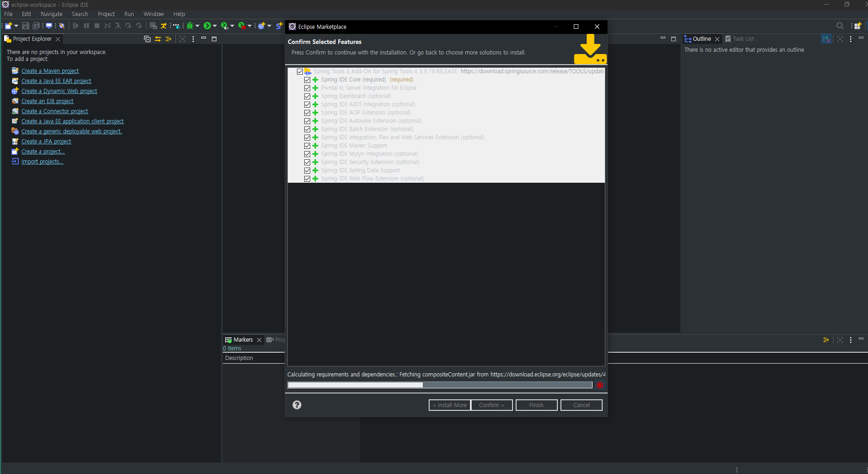The width and height of the screenshot is (868, 474).
Task: Uncheck Spring Dashboard (optional) checkbox
Action: [307, 96]
